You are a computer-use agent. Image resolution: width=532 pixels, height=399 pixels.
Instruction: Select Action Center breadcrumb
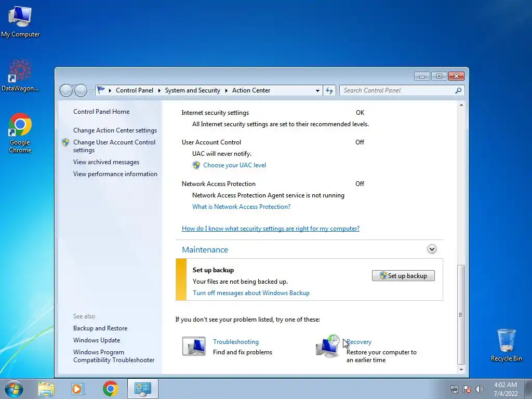(251, 90)
